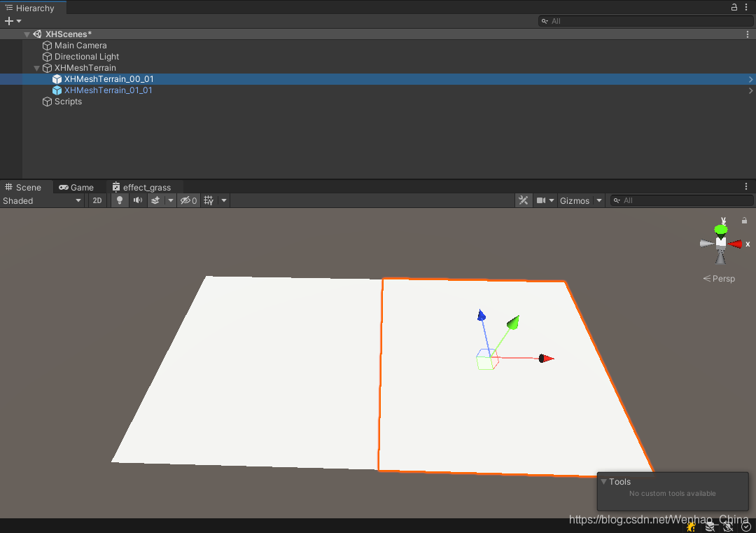Viewport: 756px width, 533px height.
Task: Click the Scene view search field
Action: coord(681,200)
